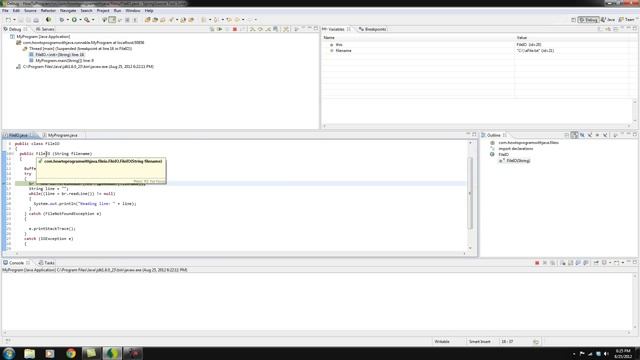This screenshot has height=360, width=640.
Task: Toggle Hide Fields in Outline toolbar
Action: (x=582, y=135)
